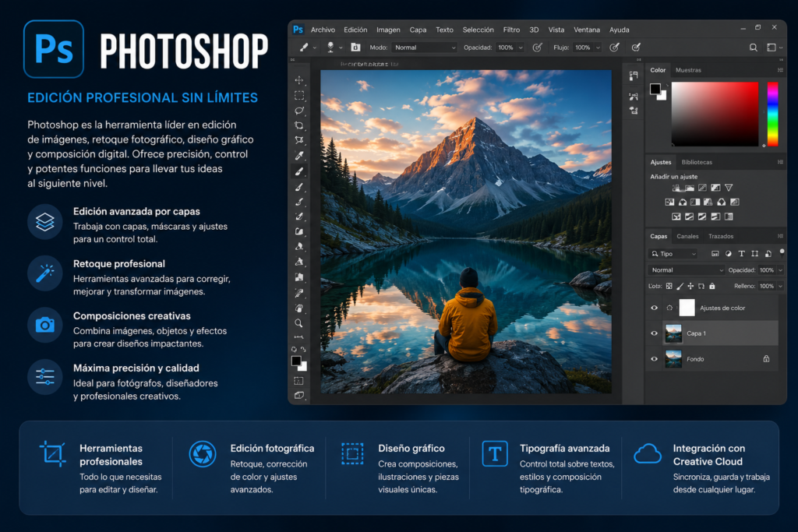Switch to the Trazados tab
This screenshot has width=798, height=532.
click(x=721, y=236)
